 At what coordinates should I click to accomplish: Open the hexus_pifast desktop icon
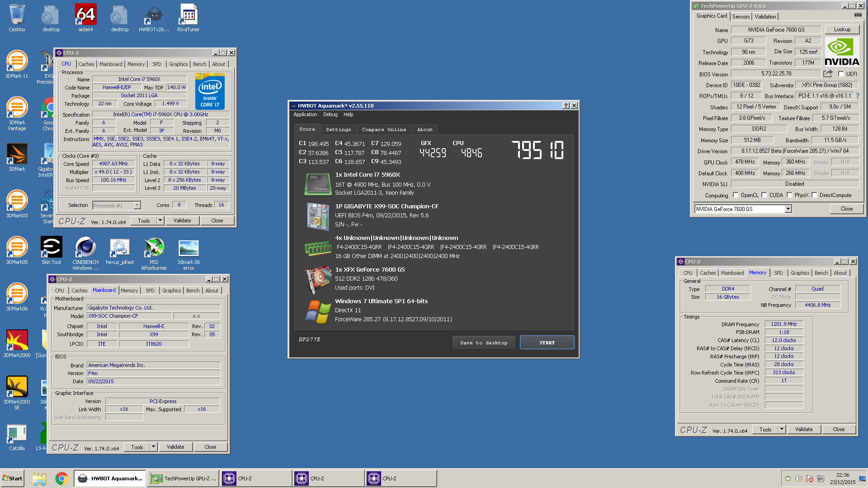[x=120, y=251]
